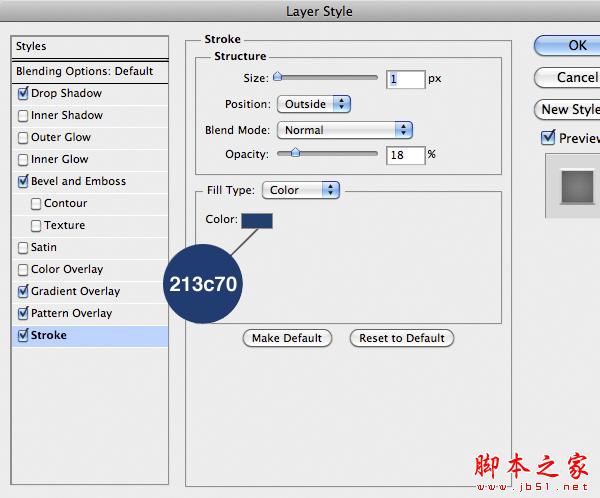Open the Stroke settings label
Screen dimensions: 600x498
coord(49,335)
